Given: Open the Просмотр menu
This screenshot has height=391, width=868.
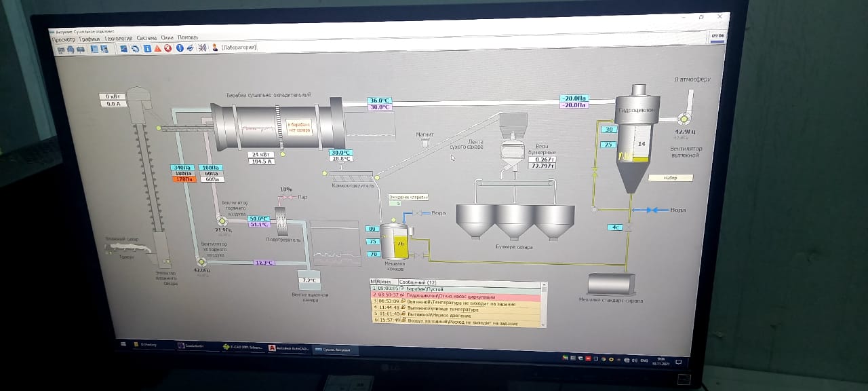Looking at the screenshot, I should (x=63, y=39).
